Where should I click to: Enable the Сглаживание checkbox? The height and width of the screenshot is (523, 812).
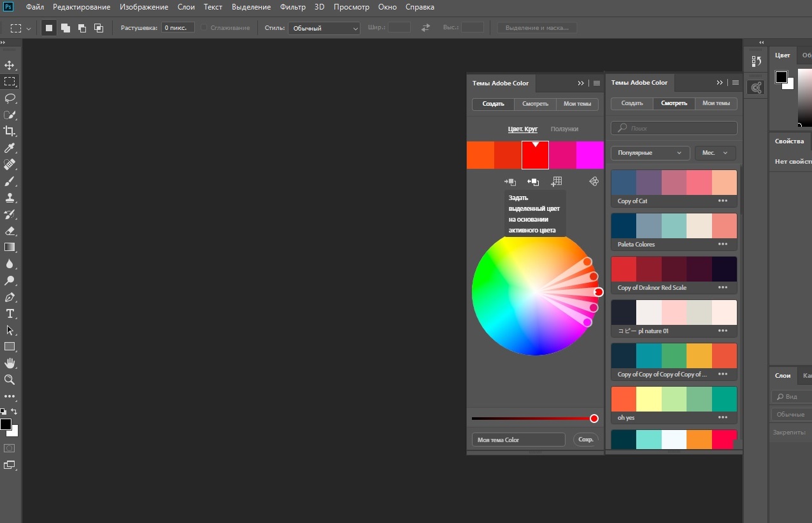204,27
